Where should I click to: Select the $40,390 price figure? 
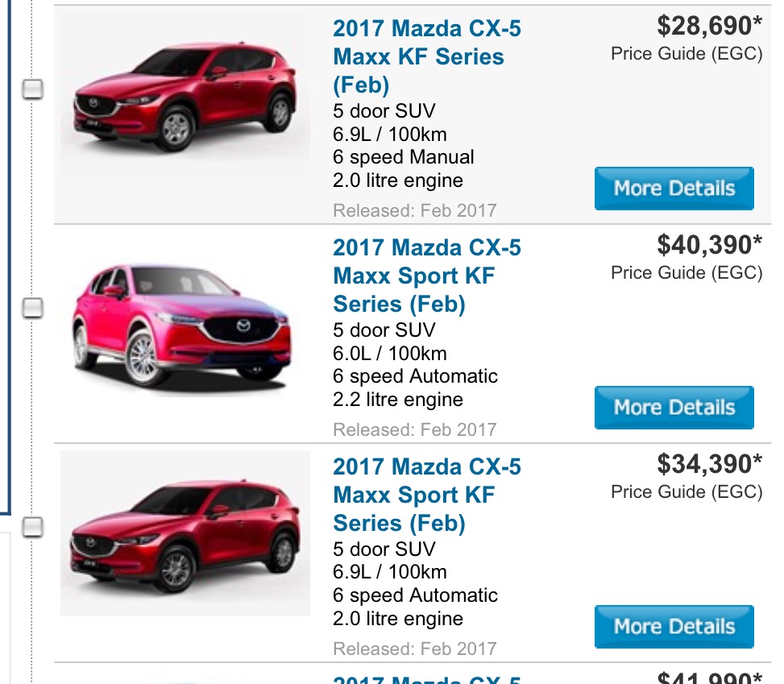point(708,245)
